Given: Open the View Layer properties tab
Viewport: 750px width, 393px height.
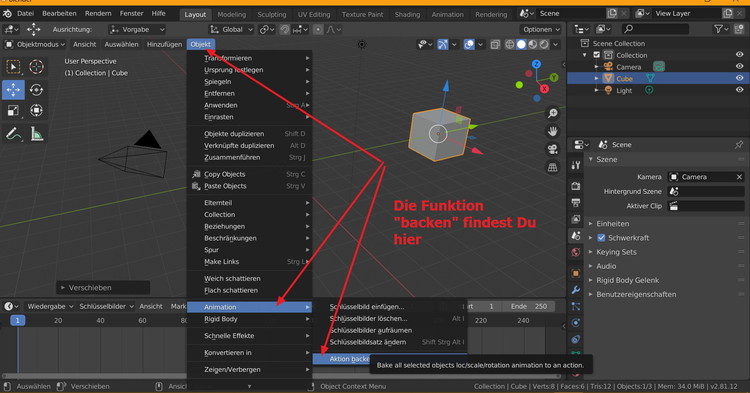Looking at the screenshot, I should 576,219.
